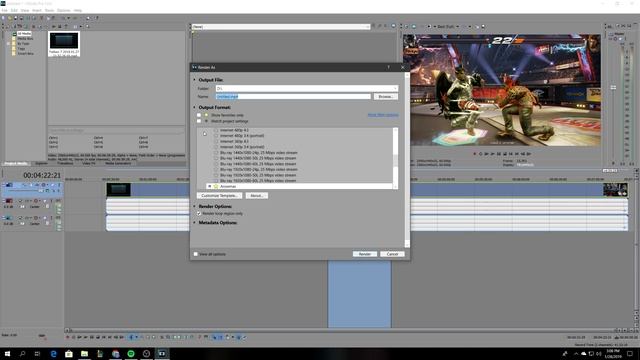Expand the Metadata Options section
This screenshot has height=360, width=640.
(194, 223)
